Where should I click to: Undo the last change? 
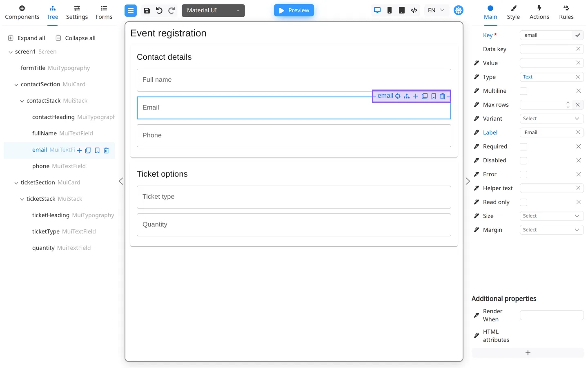tap(159, 11)
